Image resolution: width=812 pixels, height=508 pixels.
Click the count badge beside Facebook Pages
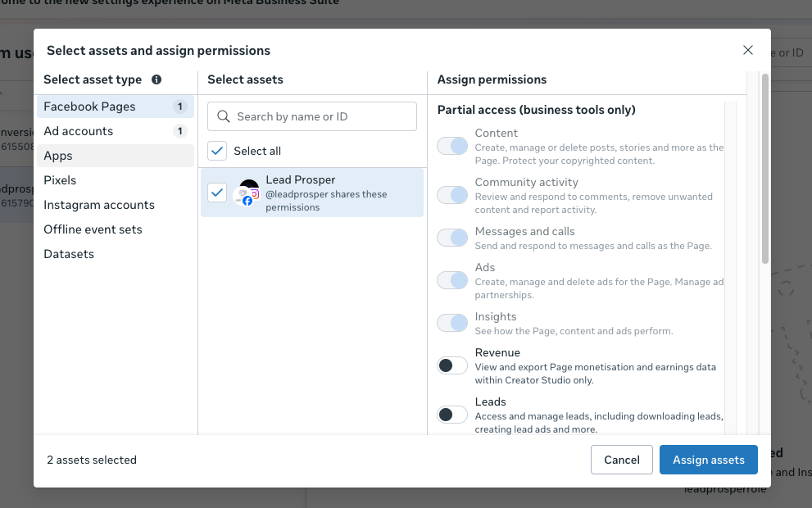pos(179,107)
